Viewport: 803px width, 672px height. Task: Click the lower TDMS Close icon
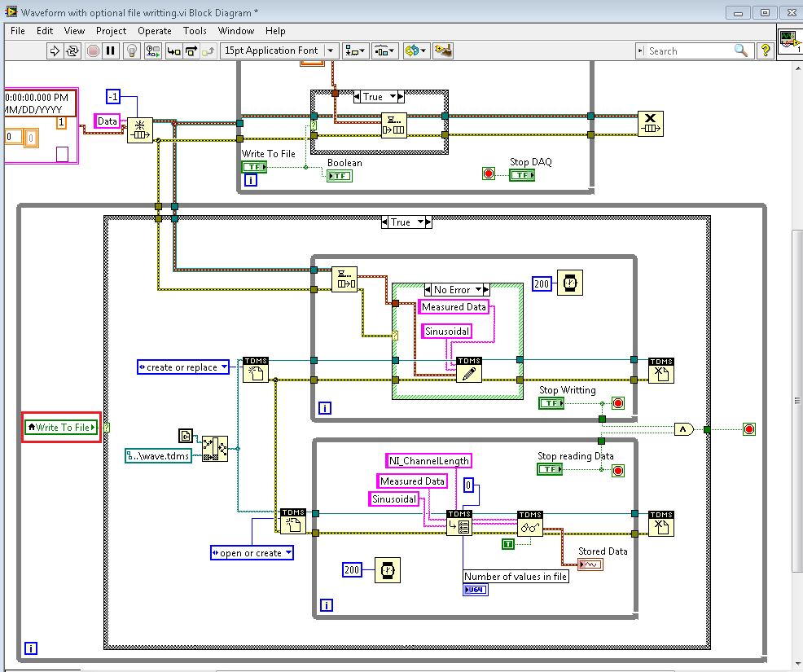(661, 524)
